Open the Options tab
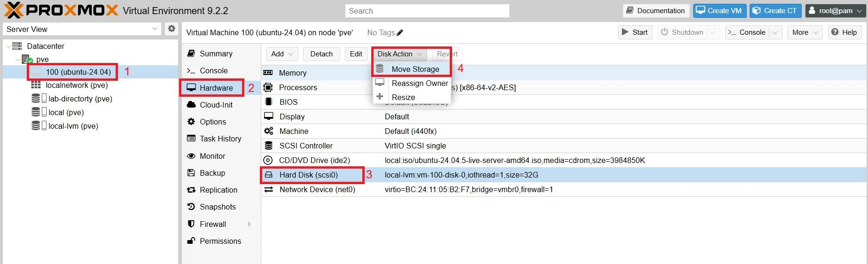The image size is (868, 264). point(221,122)
